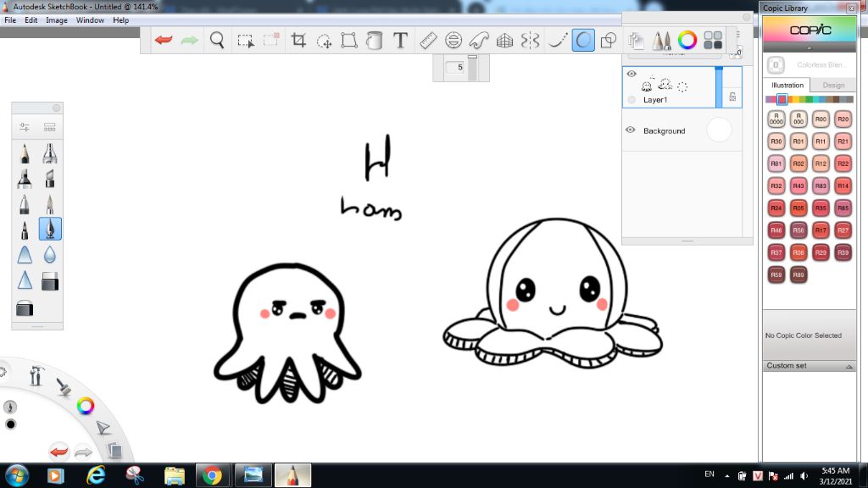Select the Text tool

tap(400, 41)
